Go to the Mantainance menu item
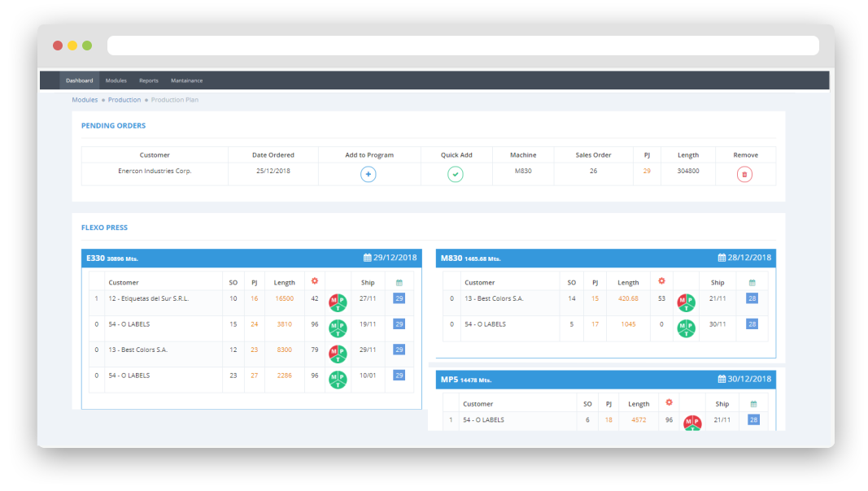 186,80
